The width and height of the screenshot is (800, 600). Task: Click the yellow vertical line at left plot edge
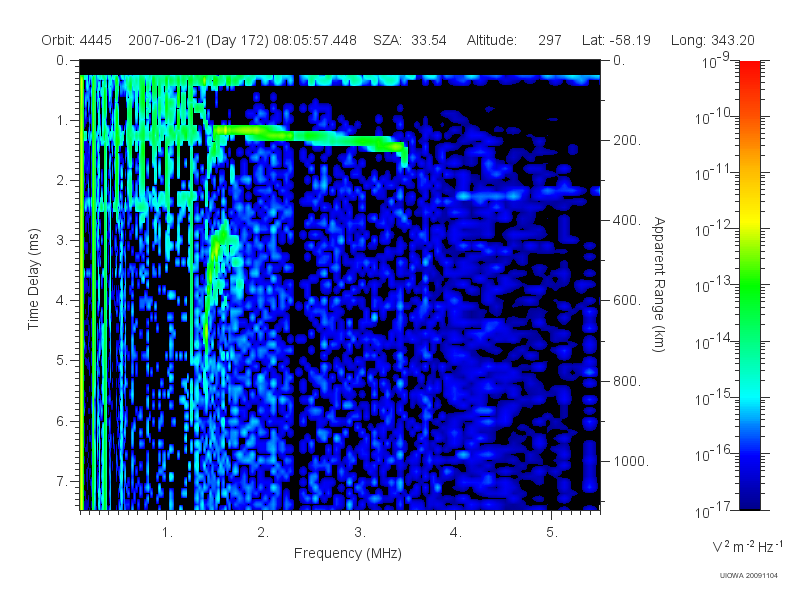click(x=82, y=292)
